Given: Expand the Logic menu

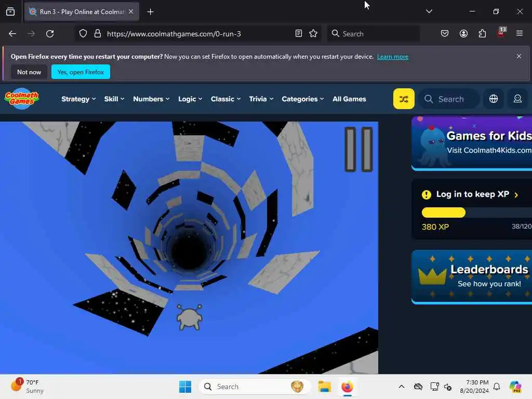Looking at the screenshot, I should click(x=190, y=99).
